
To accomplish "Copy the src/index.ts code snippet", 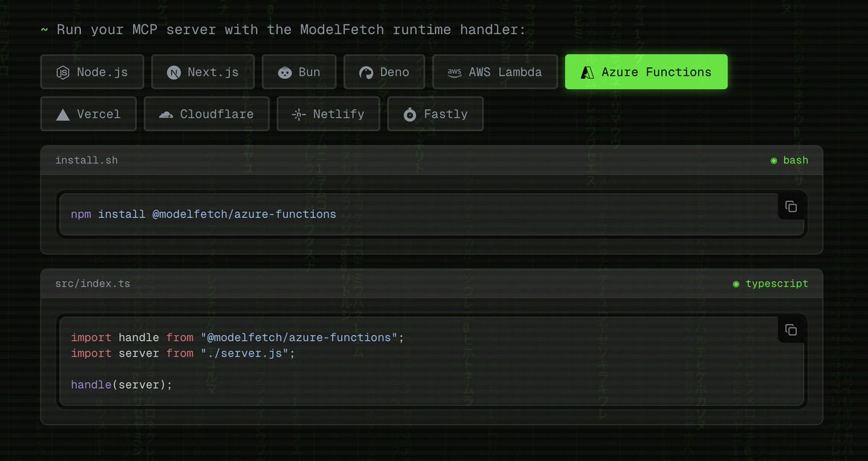I will point(791,329).
